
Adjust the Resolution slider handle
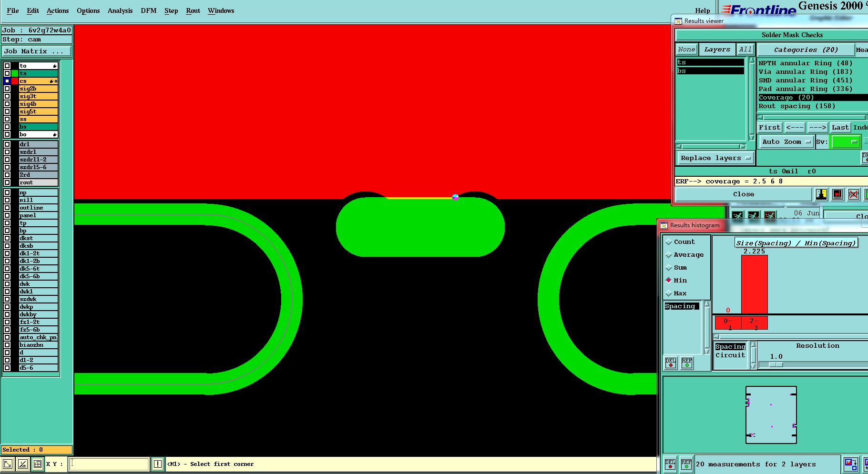coord(776,365)
